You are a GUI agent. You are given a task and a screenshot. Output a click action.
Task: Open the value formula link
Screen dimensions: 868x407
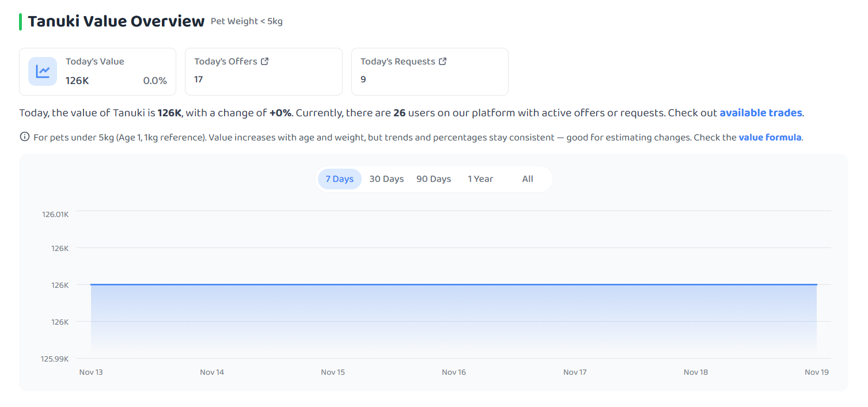(770, 138)
